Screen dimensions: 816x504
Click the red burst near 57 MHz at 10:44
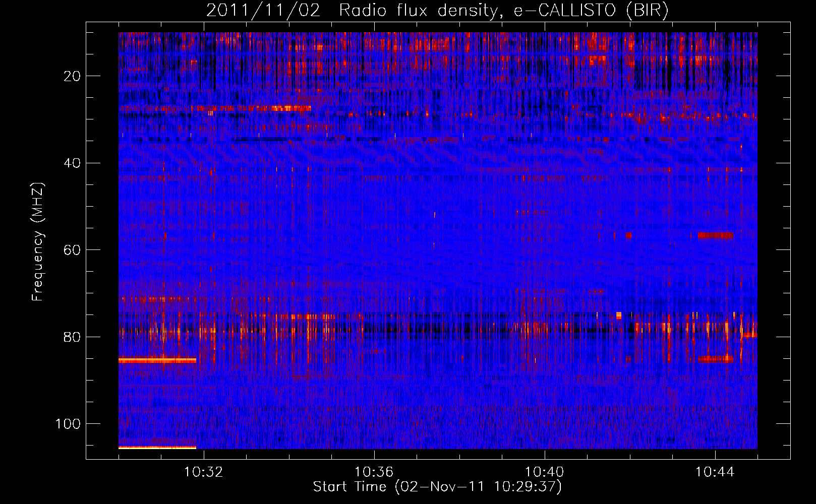(715, 235)
